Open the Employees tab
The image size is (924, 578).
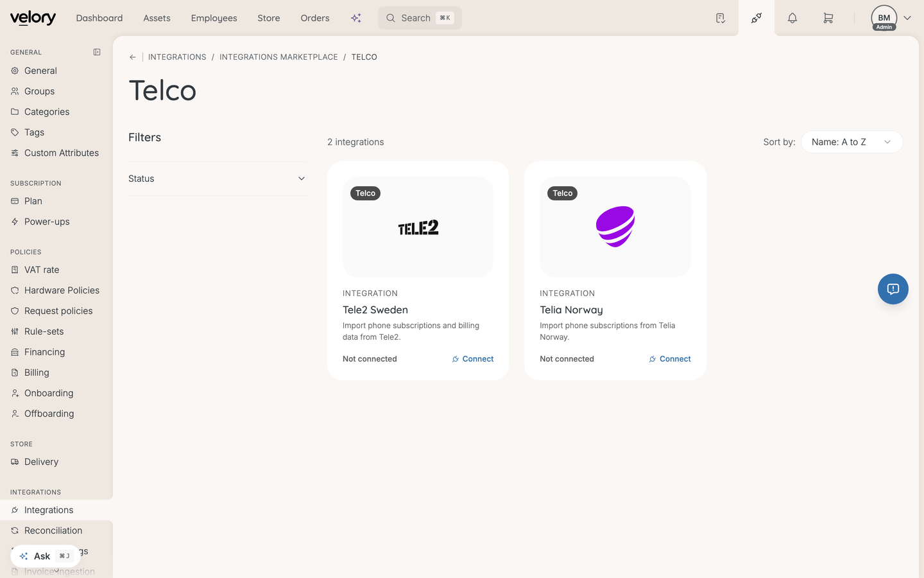(x=214, y=18)
